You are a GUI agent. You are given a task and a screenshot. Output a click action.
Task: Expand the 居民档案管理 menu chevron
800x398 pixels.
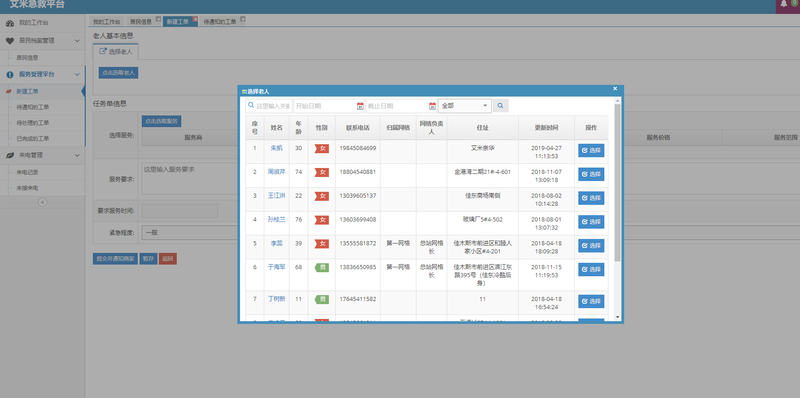[77, 41]
